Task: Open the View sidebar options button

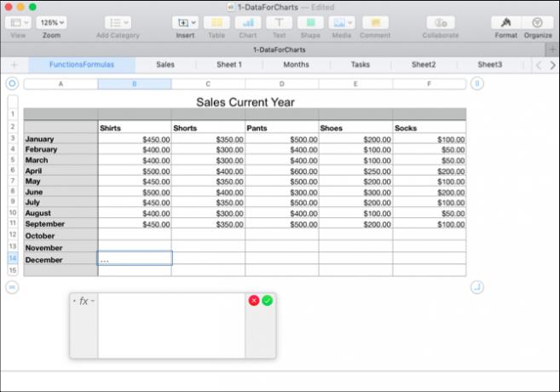Action: 18,22
